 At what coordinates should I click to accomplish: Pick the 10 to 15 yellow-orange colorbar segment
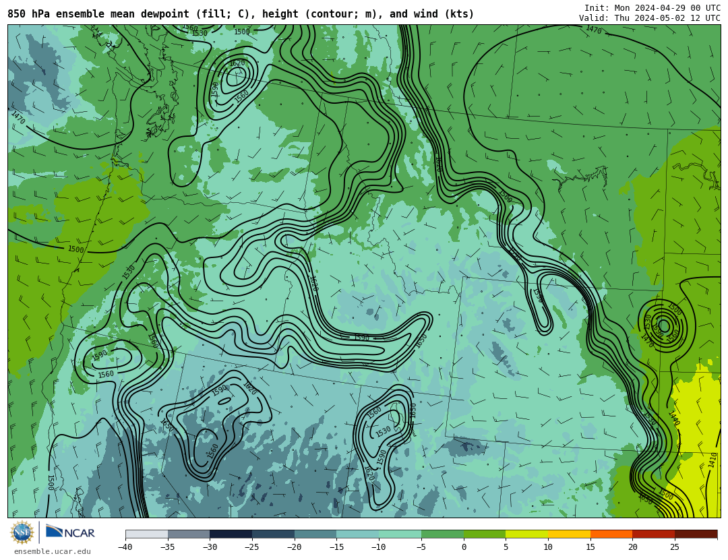pyautogui.click(x=569, y=534)
